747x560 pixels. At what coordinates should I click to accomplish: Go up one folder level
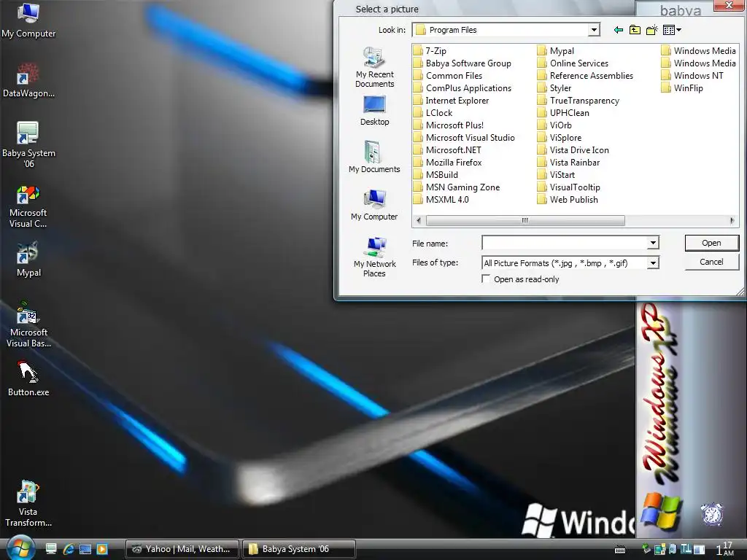tap(635, 30)
